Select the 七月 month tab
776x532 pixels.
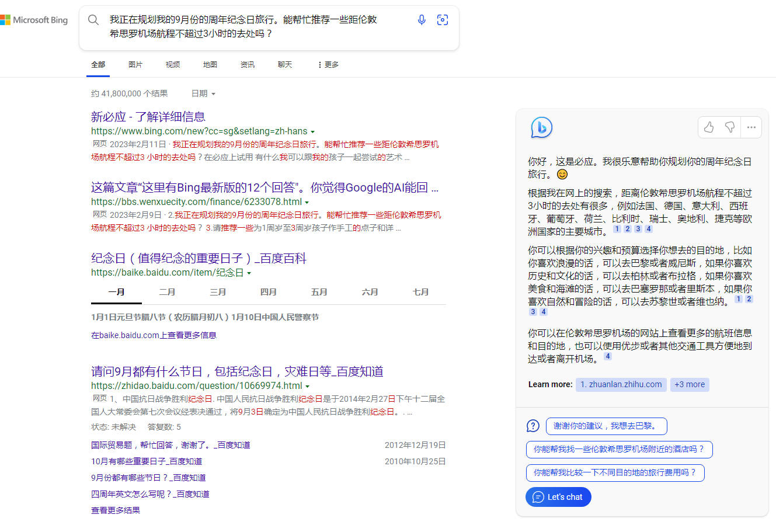[420, 292]
